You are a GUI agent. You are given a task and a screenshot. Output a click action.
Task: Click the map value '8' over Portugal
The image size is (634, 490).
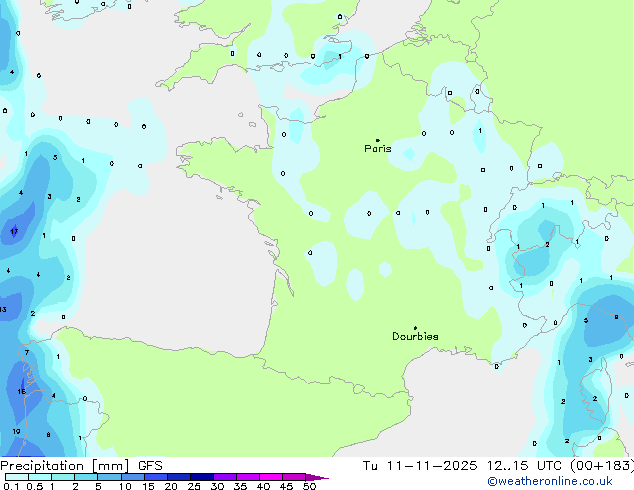[x=48, y=435]
